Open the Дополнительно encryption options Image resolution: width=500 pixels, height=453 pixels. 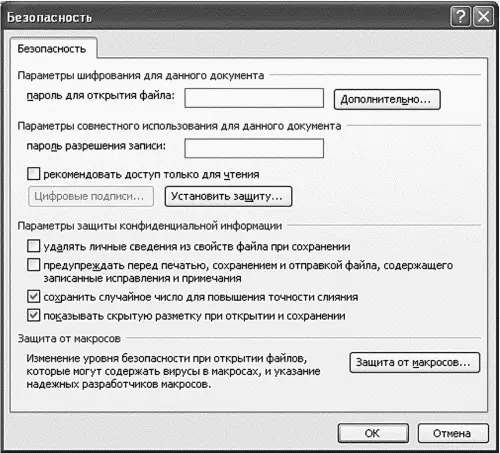point(387,99)
